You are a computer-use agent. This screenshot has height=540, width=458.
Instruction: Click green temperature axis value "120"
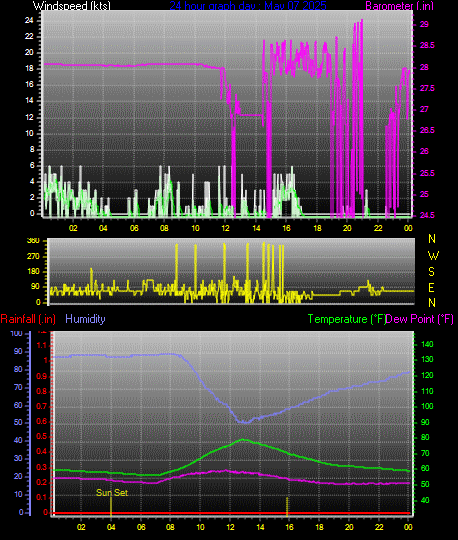tap(427, 375)
